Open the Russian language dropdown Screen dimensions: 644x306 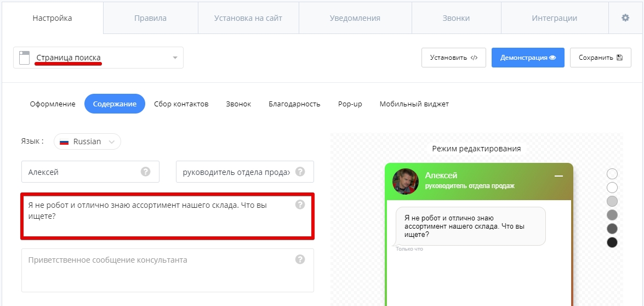87,141
